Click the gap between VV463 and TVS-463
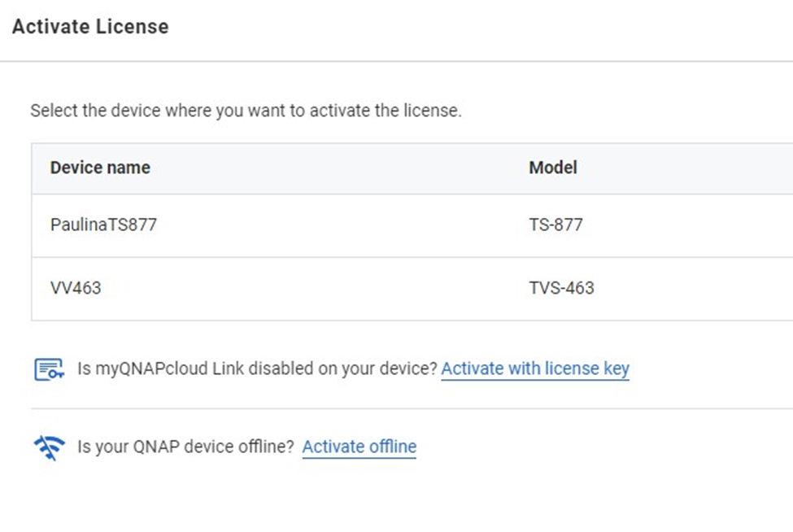The height and width of the screenshot is (532, 793). point(315,288)
